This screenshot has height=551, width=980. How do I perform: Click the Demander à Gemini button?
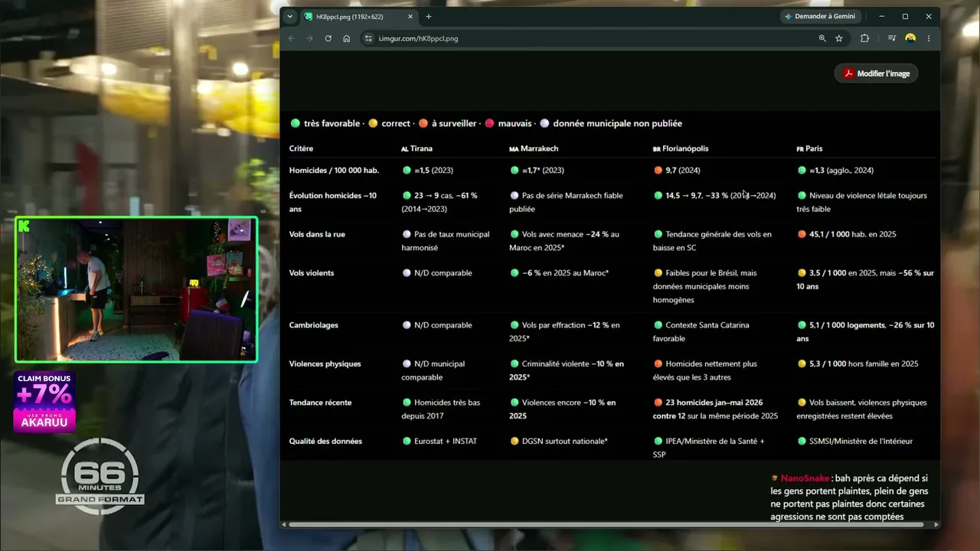[821, 16]
